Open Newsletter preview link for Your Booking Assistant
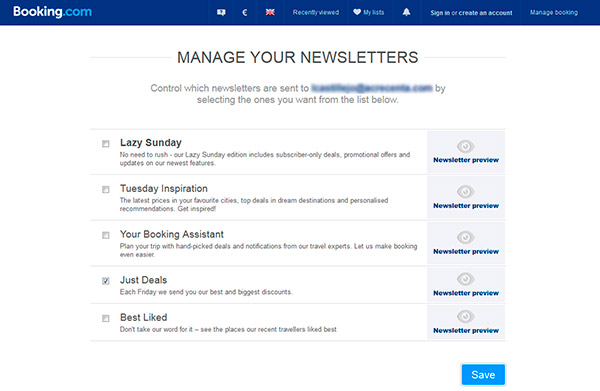Viewport: 600px width, 391px height. 466,251
